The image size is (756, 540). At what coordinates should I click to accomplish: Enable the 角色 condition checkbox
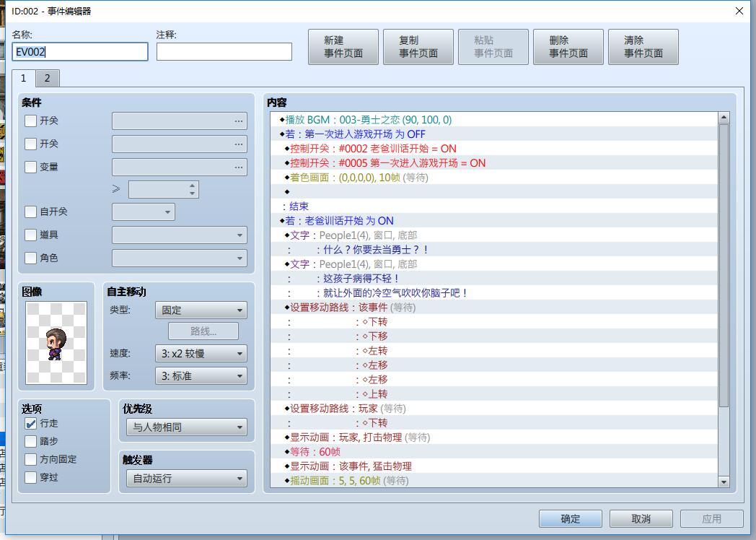pyautogui.click(x=30, y=258)
